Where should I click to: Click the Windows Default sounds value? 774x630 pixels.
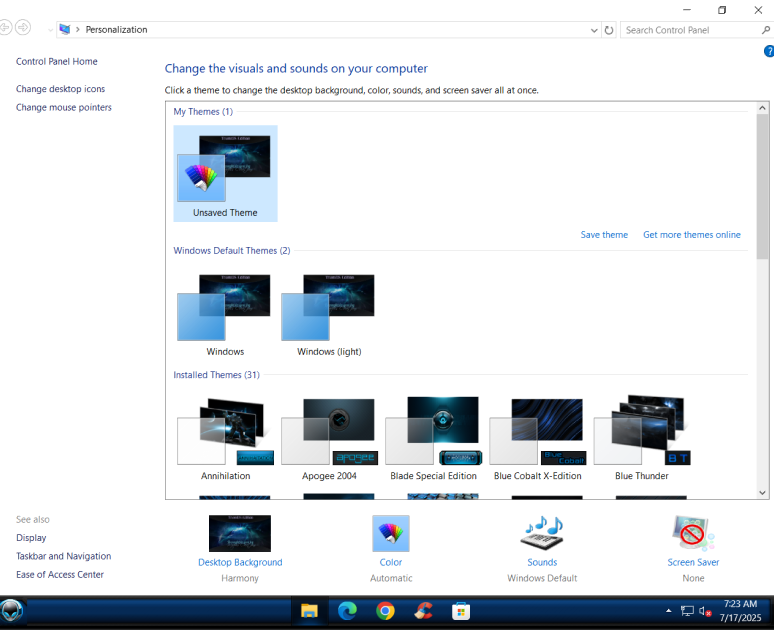tap(542, 578)
